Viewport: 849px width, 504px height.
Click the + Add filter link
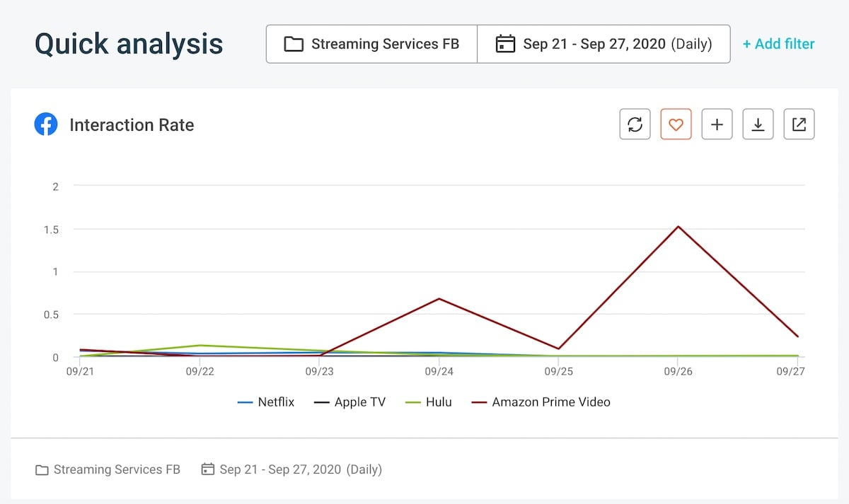778,44
